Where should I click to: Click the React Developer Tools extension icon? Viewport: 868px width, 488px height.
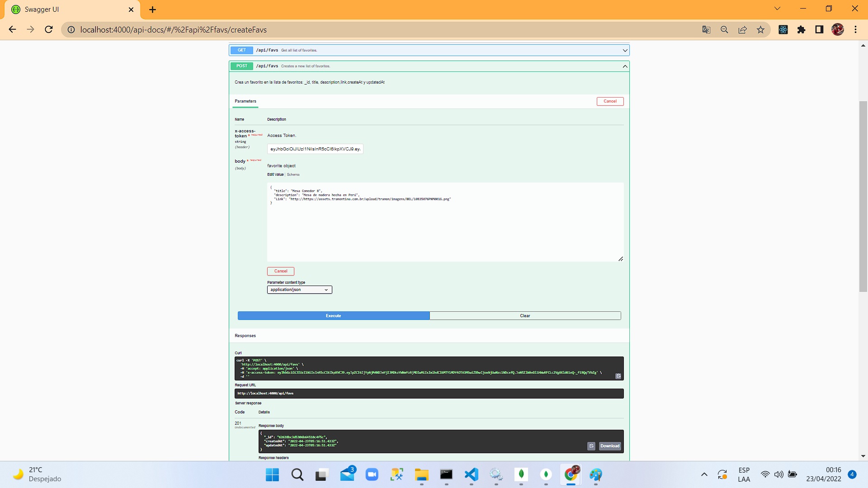point(783,30)
